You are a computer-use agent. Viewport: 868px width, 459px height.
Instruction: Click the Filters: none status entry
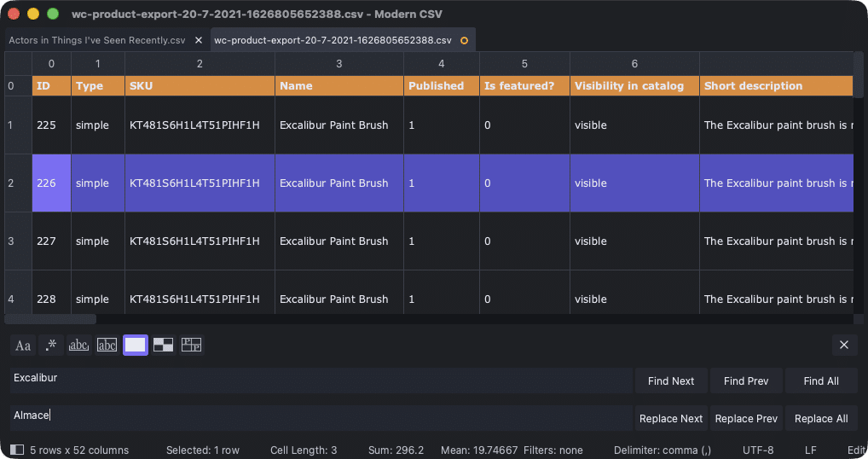pyautogui.click(x=553, y=450)
